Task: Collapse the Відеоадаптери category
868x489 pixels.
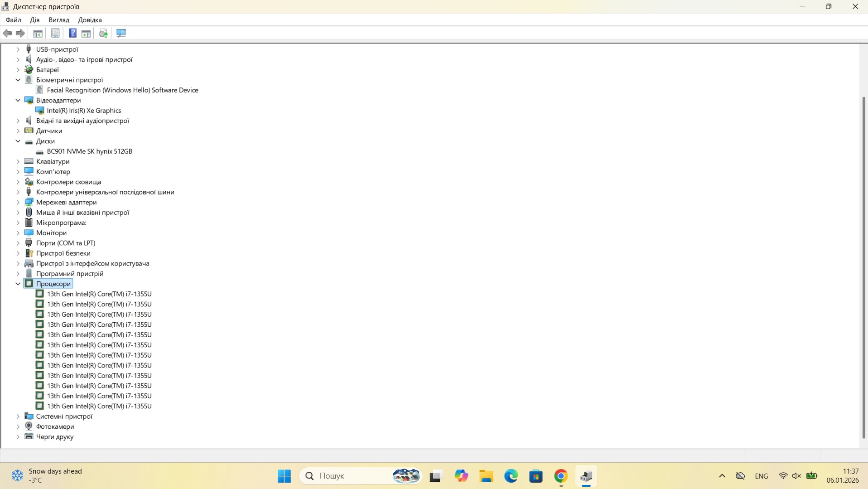Action: tap(18, 100)
